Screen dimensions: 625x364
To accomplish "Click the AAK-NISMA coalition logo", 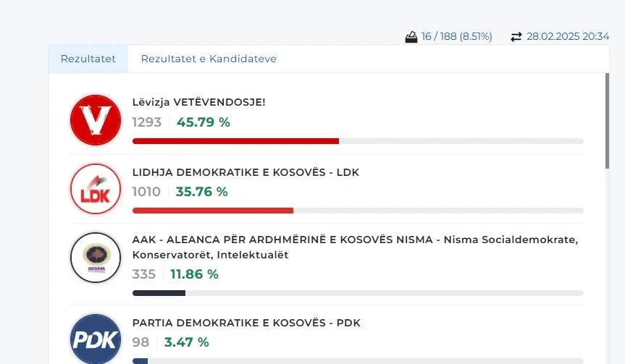I will pyautogui.click(x=96, y=258).
